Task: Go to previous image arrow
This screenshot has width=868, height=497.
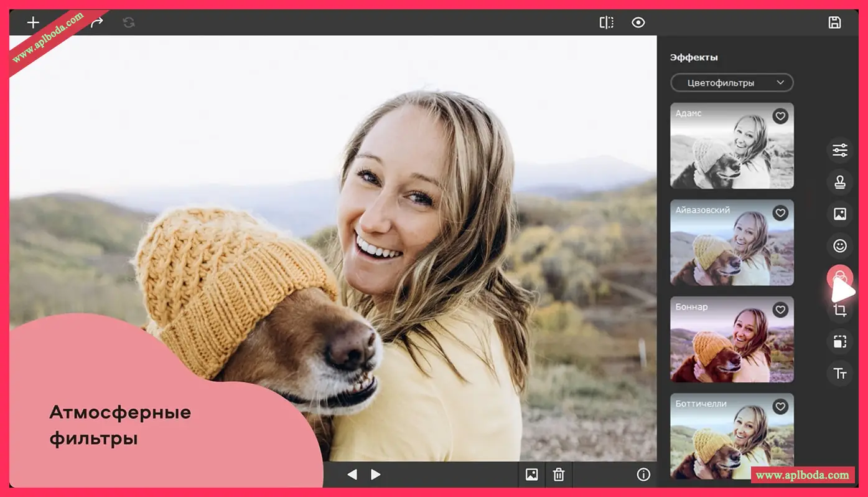Action: point(352,475)
